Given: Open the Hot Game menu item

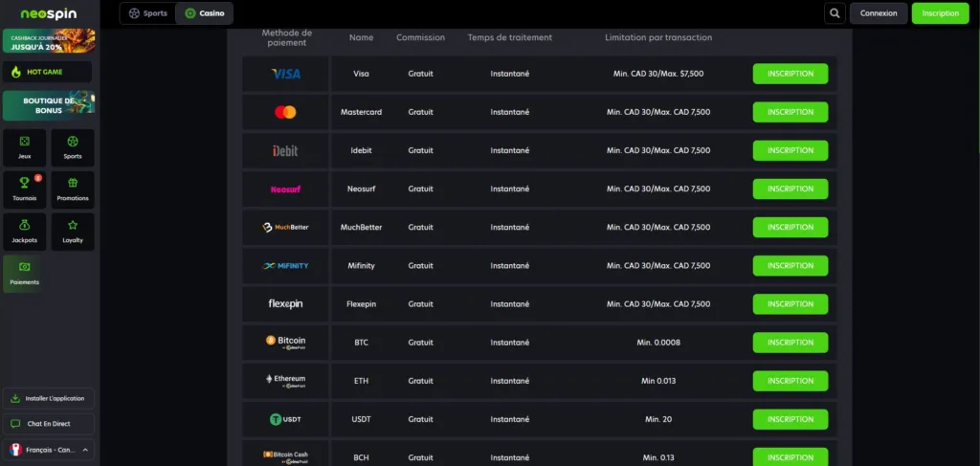Looking at the screenshot, I should tap(48, 72).
